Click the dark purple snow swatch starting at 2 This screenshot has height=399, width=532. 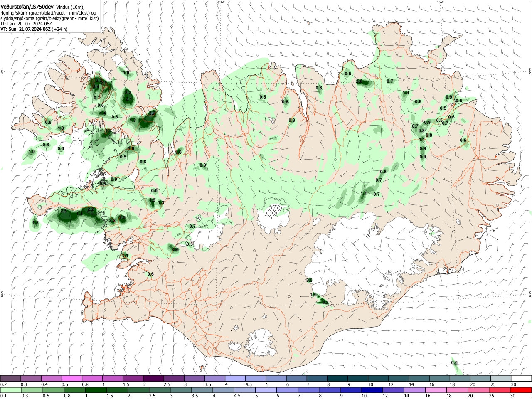pos(153,379)
